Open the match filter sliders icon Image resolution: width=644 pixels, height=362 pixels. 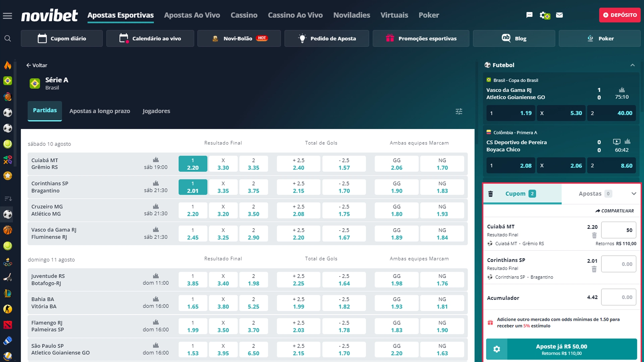(459, 111)
